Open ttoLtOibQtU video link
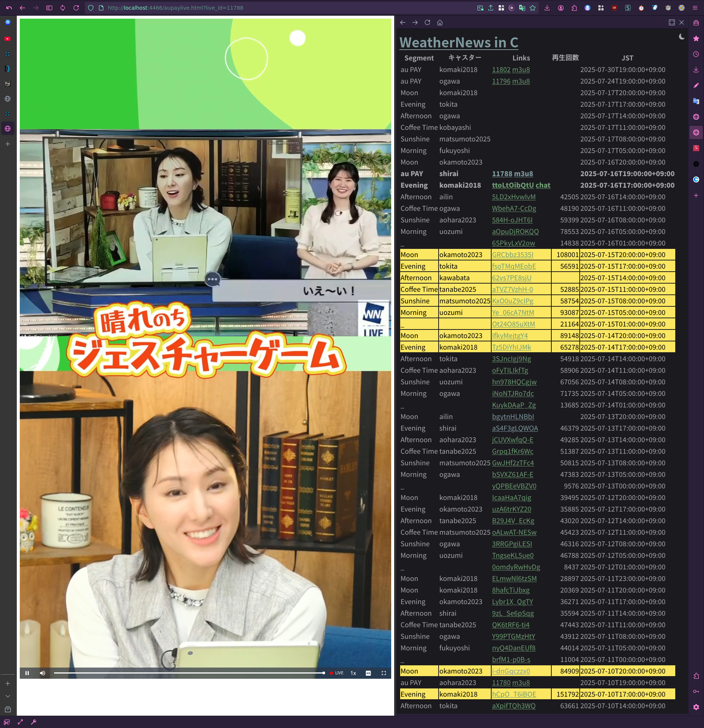The width and height of the screenshot is (704, 728). pos(513,185)
